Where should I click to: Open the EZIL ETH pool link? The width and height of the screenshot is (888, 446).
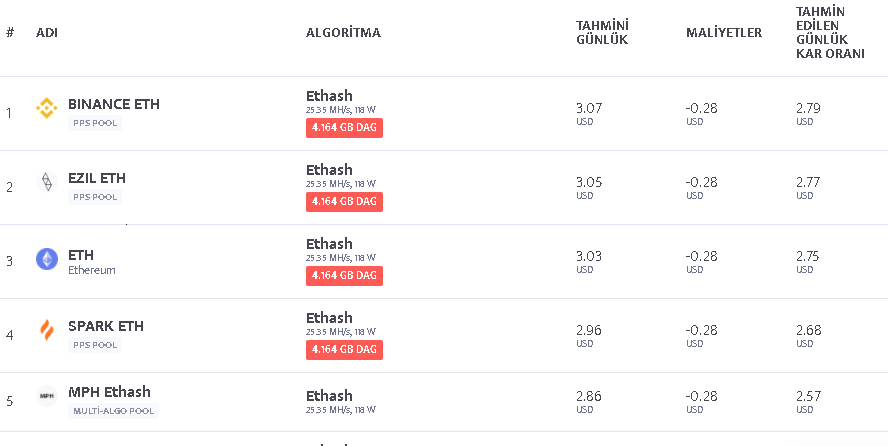coord(97,178)
